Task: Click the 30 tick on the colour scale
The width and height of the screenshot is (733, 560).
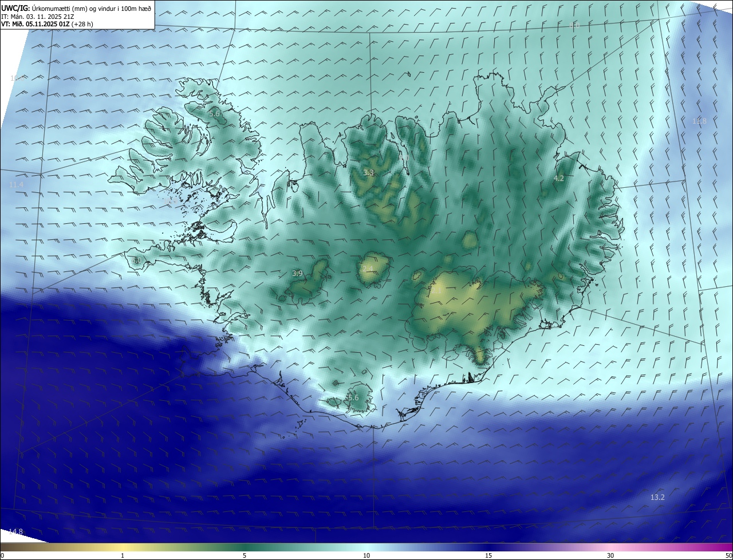Action: [x=610, y=556]
